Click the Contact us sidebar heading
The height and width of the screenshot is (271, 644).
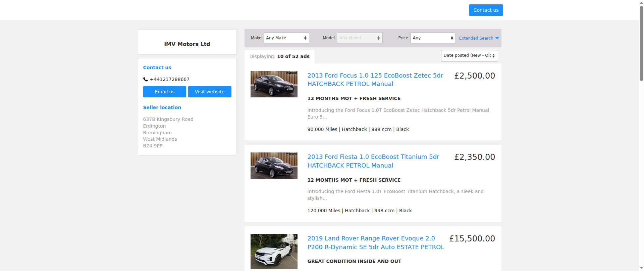(157, 67)
